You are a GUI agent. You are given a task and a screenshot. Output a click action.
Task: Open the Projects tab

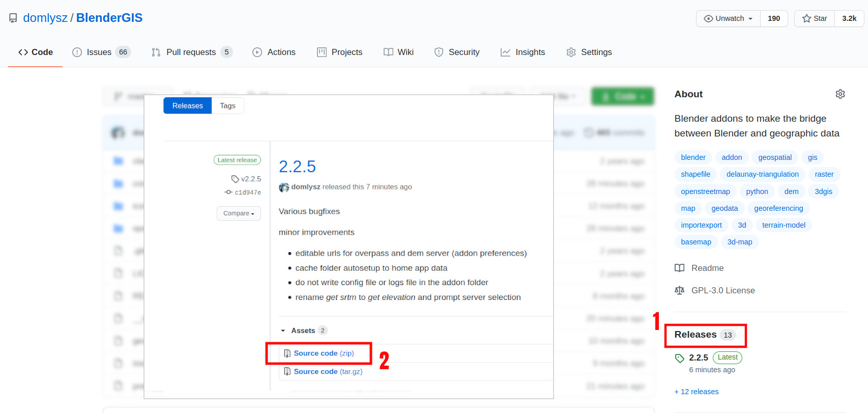[339, 52]
